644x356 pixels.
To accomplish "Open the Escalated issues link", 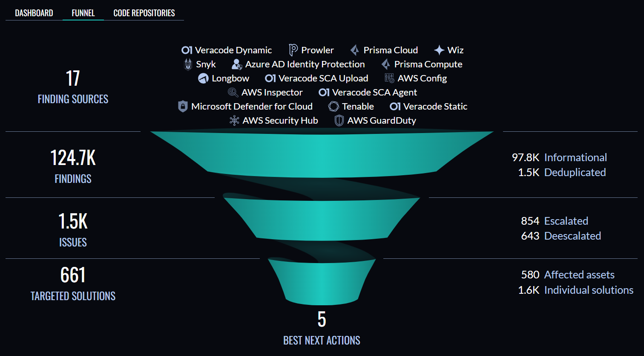I will coord(566,221).
